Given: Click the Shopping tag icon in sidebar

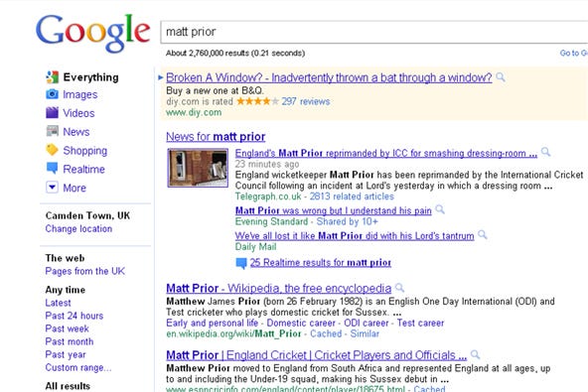Looking at the screenshot, I should [x=52, y=150].
